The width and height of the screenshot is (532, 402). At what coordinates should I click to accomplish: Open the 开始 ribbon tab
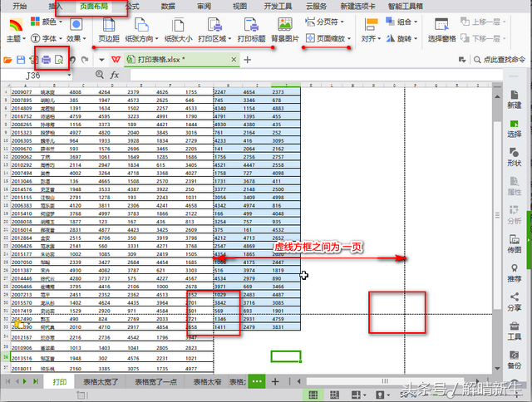point(20,6)
